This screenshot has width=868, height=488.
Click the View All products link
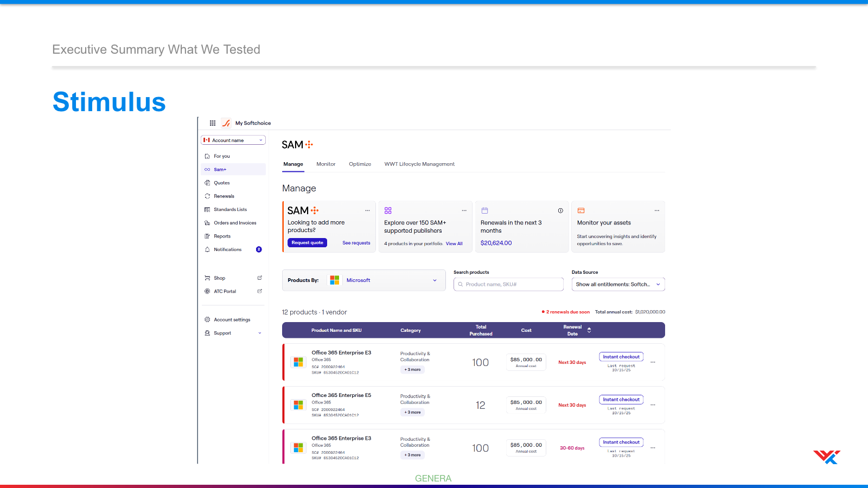[x=454, y=244]
